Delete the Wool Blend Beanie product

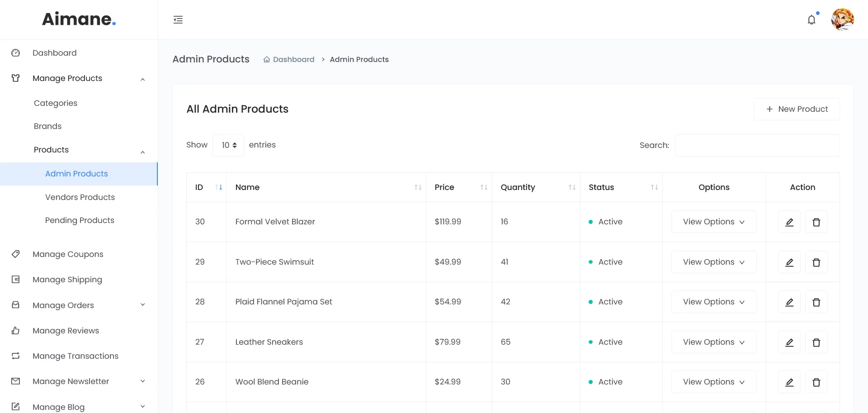click(x=816, y=382)
